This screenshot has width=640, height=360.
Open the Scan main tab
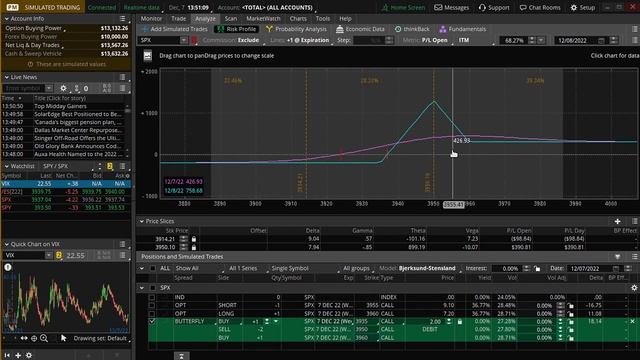tap(231, 18)
